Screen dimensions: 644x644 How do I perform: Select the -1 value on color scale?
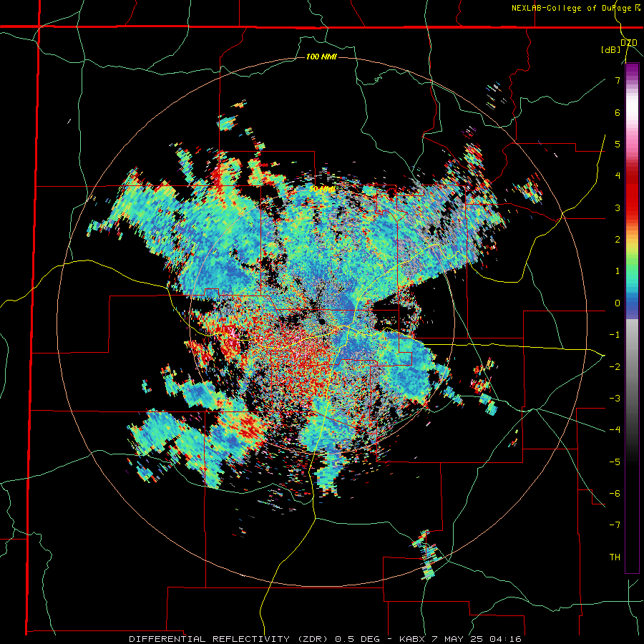[x=615, y=335]
